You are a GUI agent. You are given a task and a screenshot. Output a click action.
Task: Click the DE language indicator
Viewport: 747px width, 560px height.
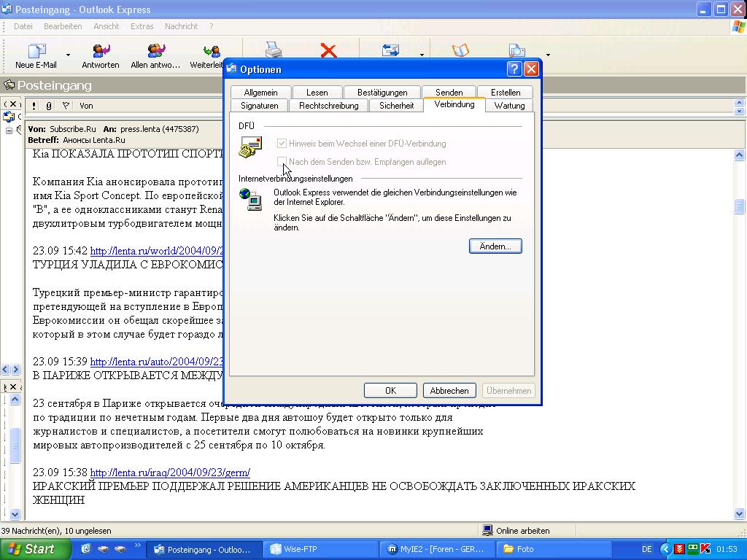click(646, 549)
